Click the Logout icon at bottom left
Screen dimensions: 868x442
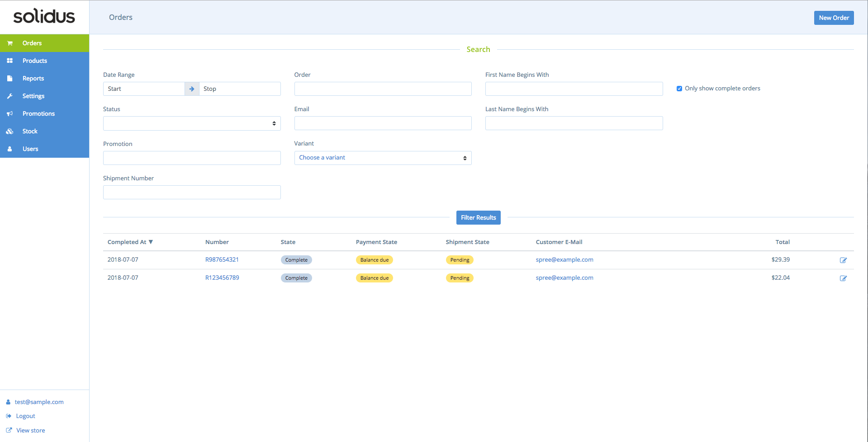point(9,416)
